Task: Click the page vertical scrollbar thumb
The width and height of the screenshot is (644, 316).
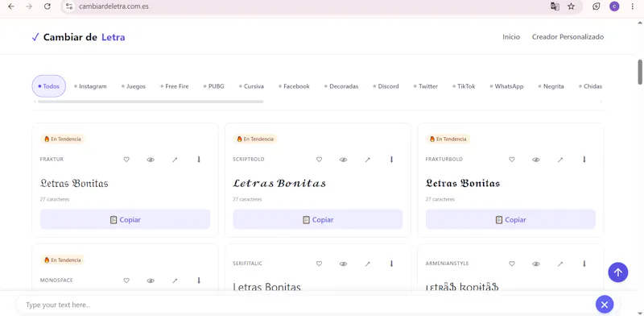Action: [x=640, y=72]
